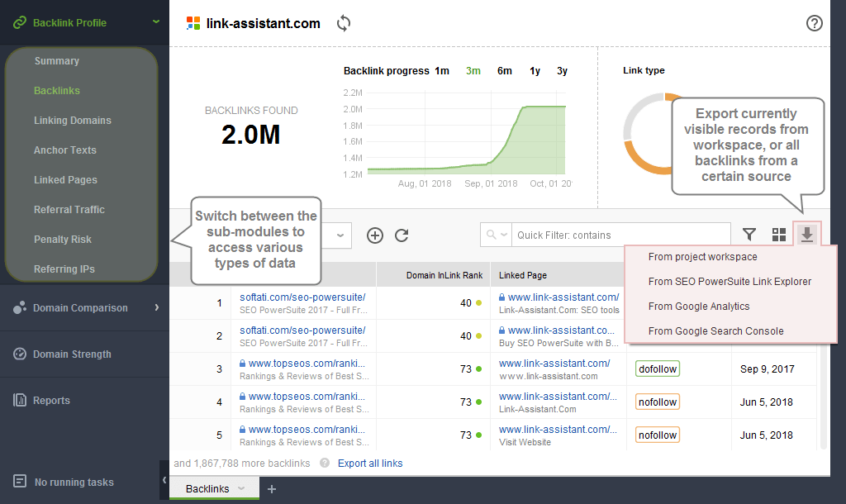This screenshot has height=504, width=846.
Task: Open the quick filter search options dropdown
Action: (x=497, y=235)
